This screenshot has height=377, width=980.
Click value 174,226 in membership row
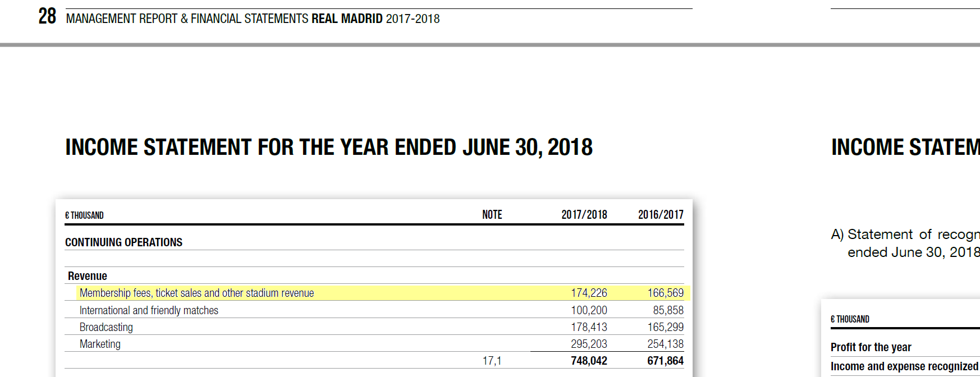589,293
